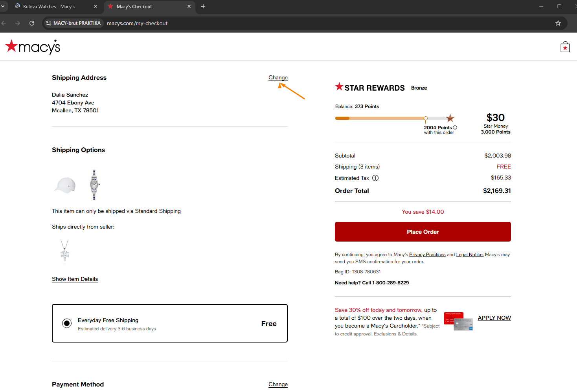
Task: Click the Estimated Tax info icon
Action: (x=375, y=178)
